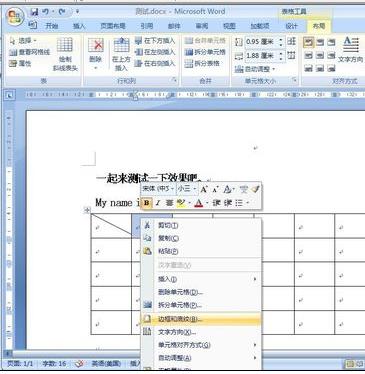
Task: Switch to Page Layout (页面布局) tab
Action: [x=113, y=26]
